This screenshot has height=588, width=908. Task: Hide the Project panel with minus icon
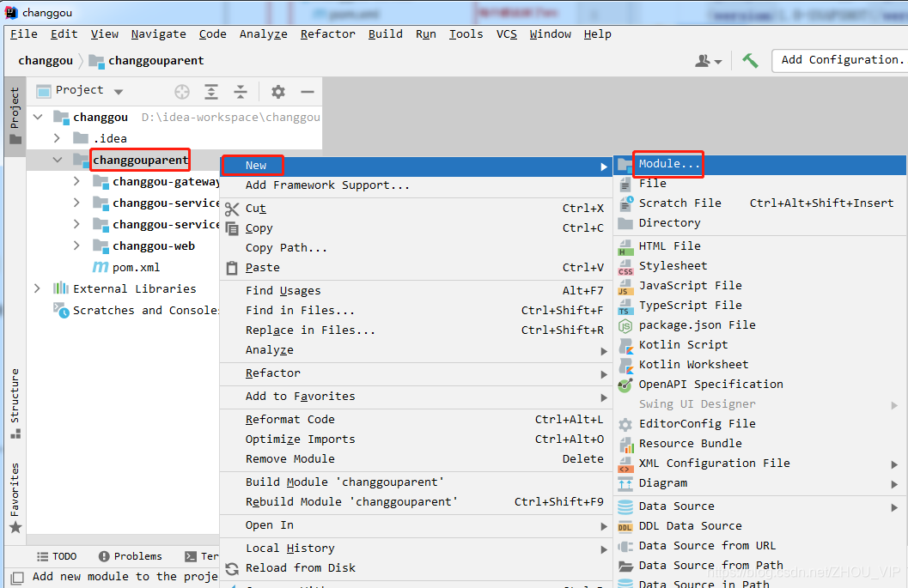pos(308,92)
